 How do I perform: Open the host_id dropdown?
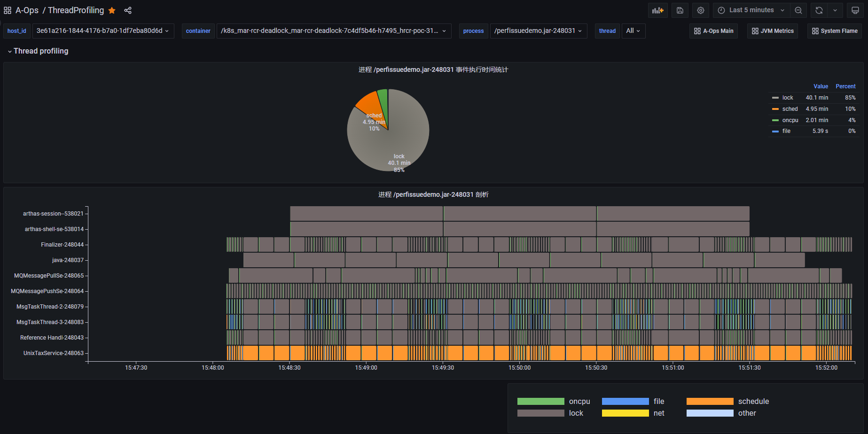coord(102,31)
